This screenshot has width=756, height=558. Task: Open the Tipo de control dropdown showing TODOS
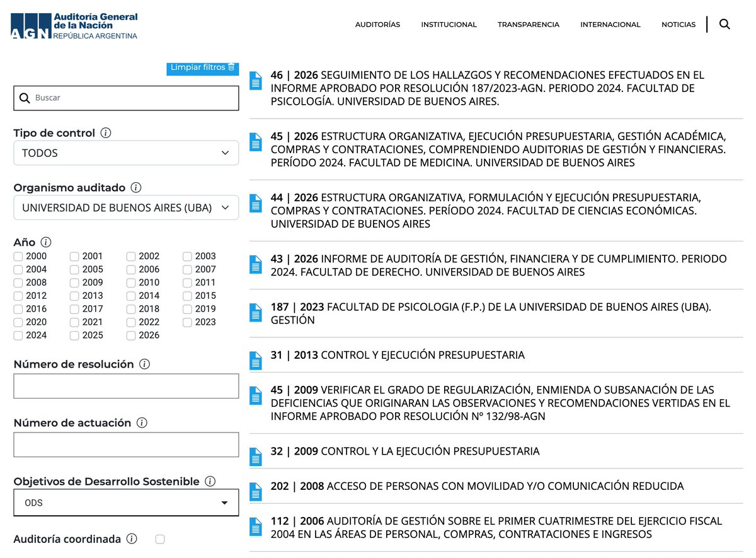126,153
